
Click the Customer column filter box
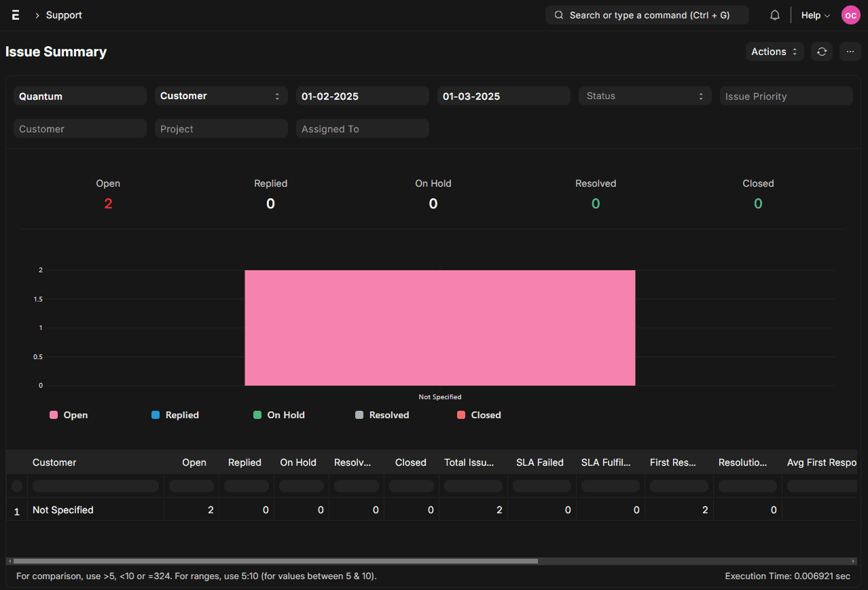96,486
